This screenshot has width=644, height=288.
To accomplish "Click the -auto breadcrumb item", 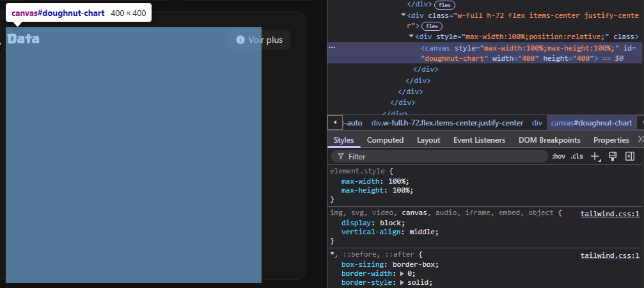I will (x=354, y=123).
